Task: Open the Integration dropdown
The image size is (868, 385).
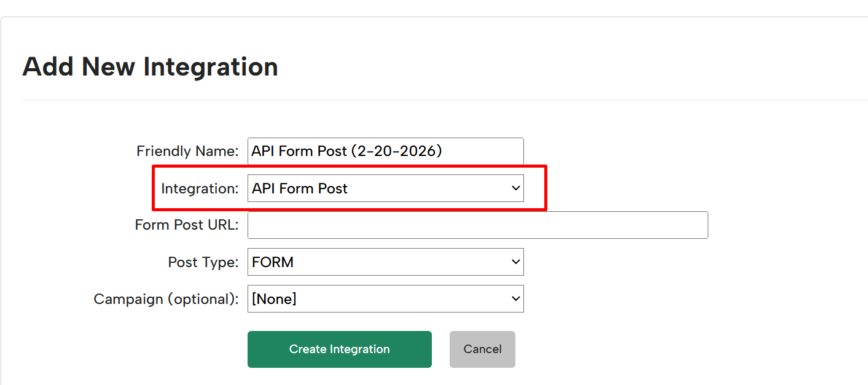Action: point(385,189)
